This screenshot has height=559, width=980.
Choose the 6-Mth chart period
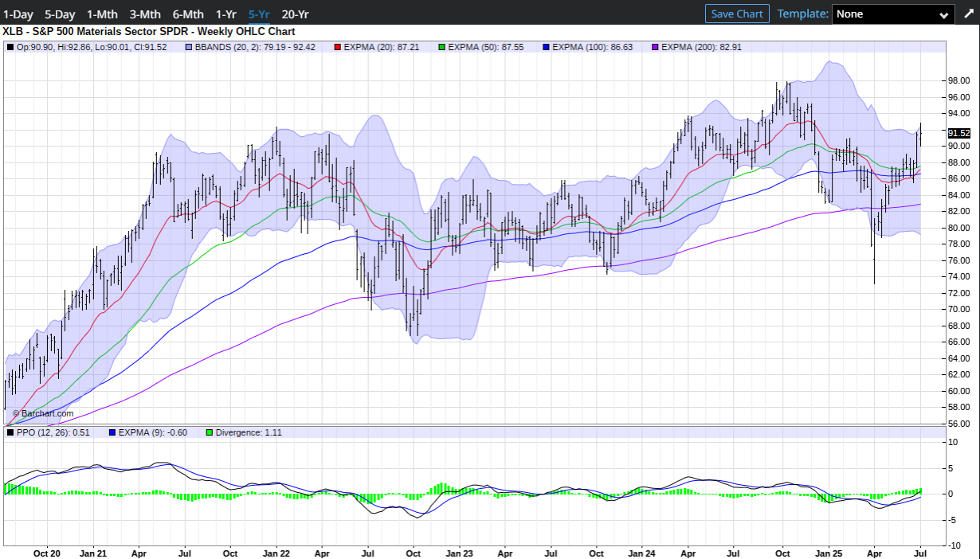[x=188, y=14]
